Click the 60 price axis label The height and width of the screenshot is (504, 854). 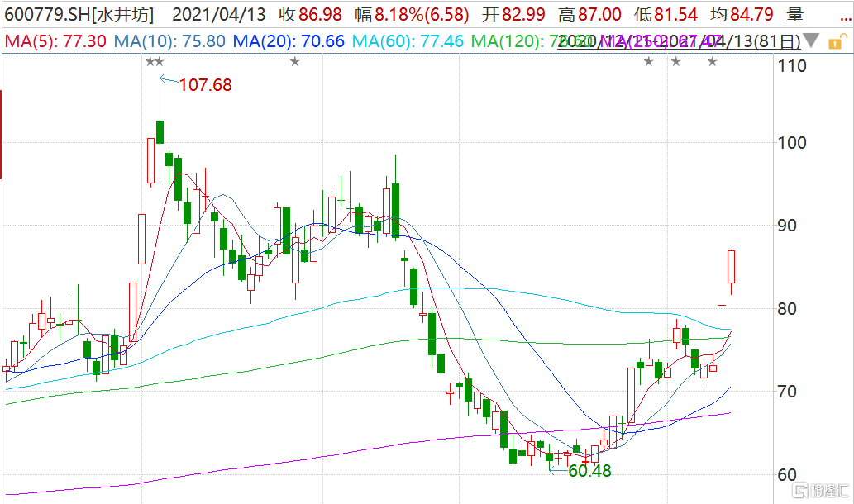[x=787, y=474]
